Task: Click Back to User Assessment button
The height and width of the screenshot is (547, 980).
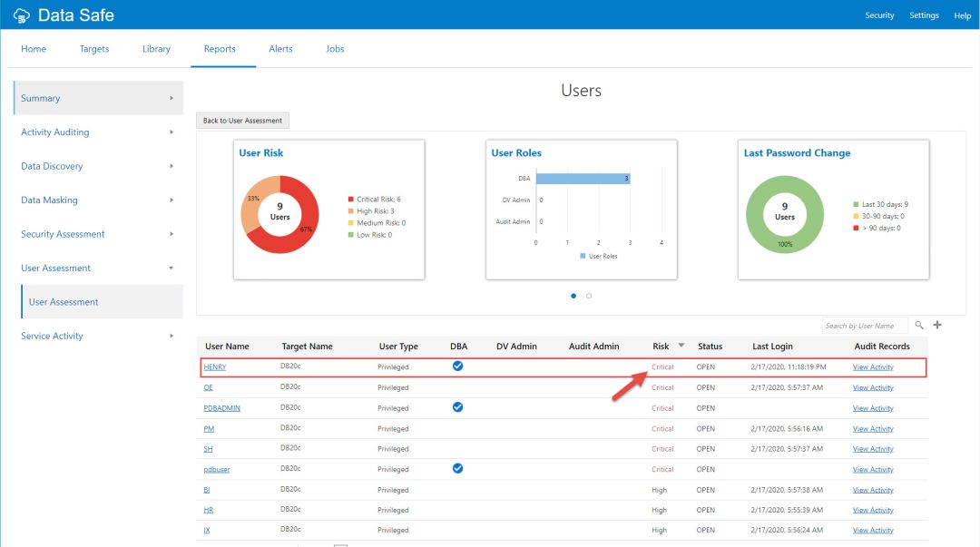Action: 242,121
